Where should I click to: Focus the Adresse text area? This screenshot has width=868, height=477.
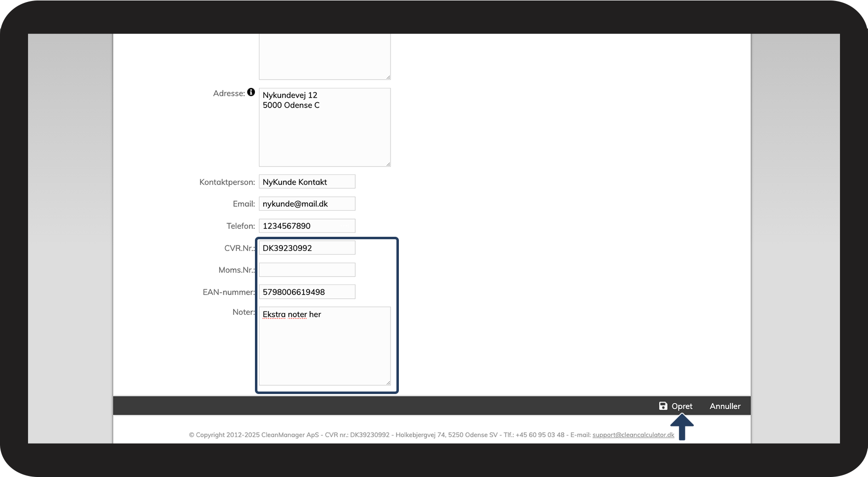coord(325,127)
